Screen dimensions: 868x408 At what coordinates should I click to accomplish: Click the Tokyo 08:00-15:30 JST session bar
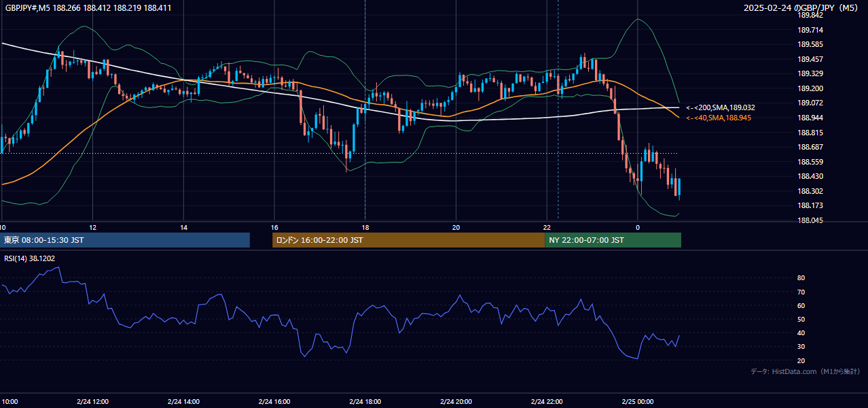coord(125,240)
